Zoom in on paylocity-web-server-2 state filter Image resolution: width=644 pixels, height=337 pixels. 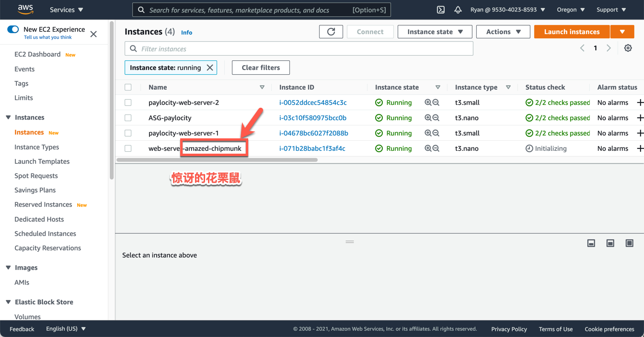[428, 102]
